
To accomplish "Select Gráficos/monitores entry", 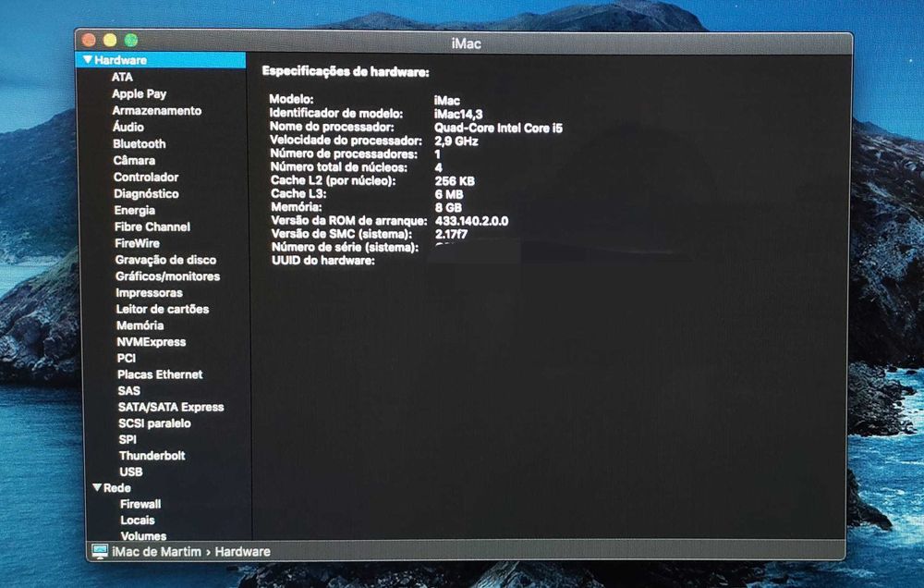I will pos(168,276).
